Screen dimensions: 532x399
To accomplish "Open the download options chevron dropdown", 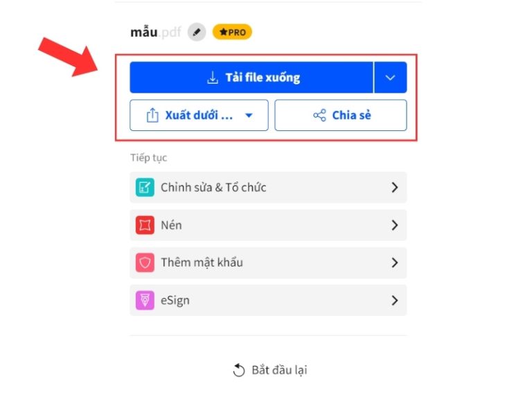I will (390, 78).
